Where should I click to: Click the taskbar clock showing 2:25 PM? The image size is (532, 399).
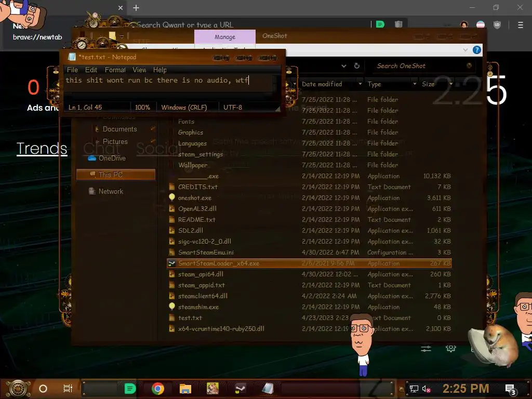pyautogui.click(x=465, y=389)
